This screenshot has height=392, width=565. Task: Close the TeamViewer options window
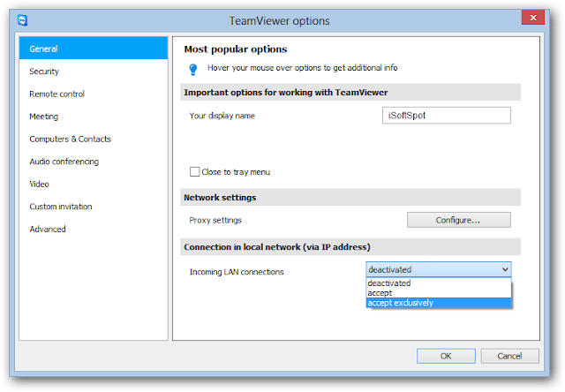[533, 18]
